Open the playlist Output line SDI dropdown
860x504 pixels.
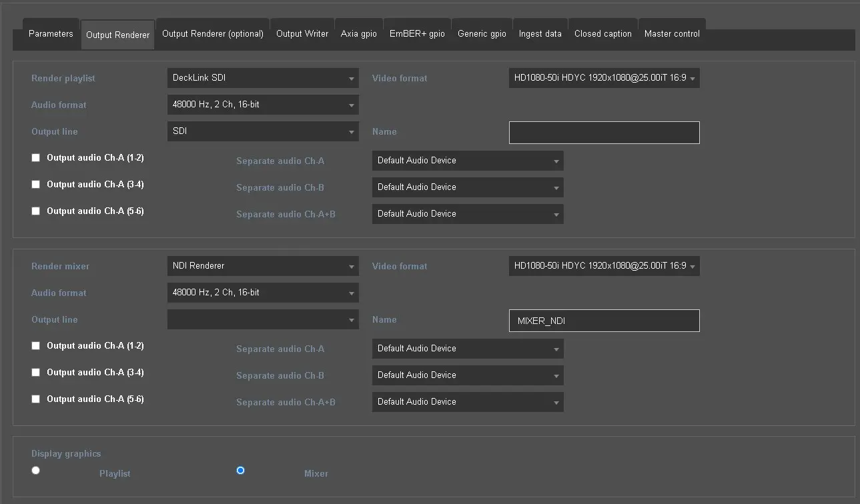point(262,131)
